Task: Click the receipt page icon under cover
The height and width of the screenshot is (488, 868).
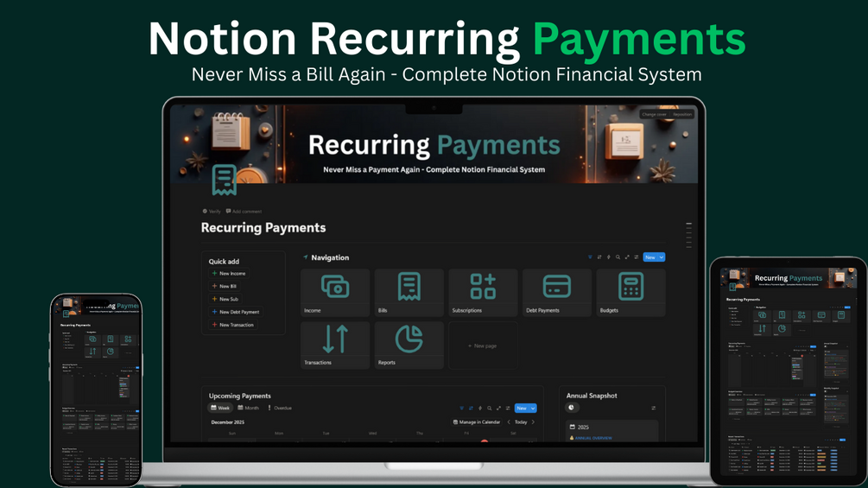Action: [225, 180]
